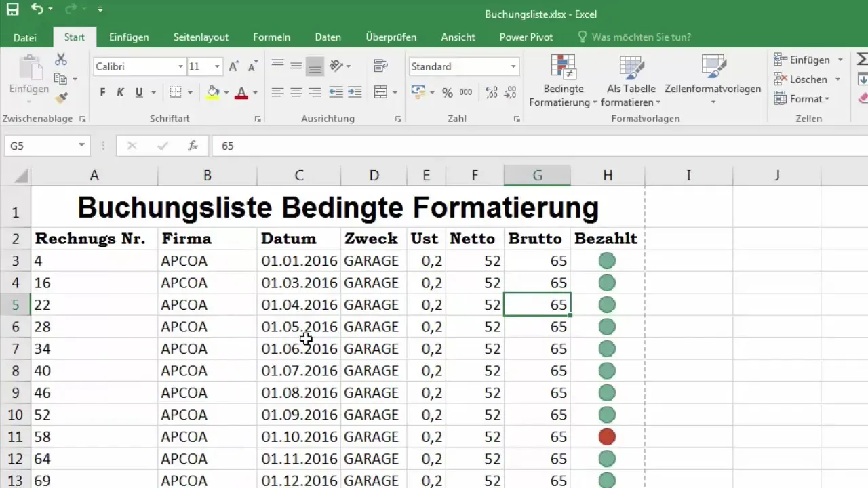This screenshot has height=488, width=868.
Task: Apply thousands separator 000 format
Action: pyautogui.click(x=466, y=92)
